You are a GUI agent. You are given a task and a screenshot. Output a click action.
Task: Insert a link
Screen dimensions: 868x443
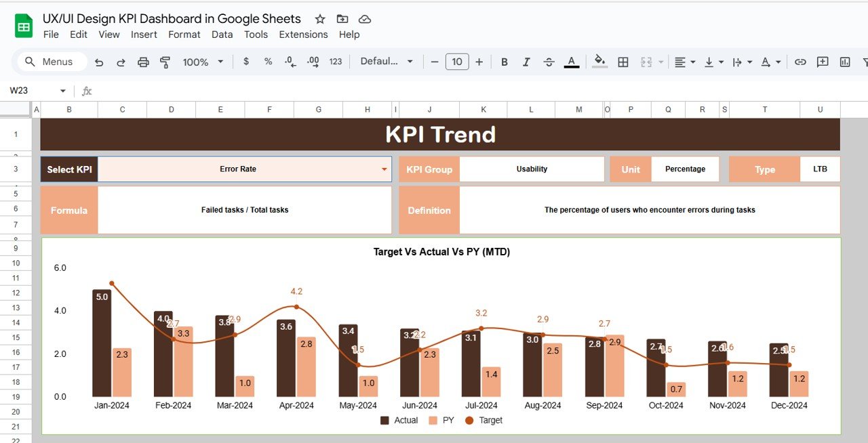(x=800, y=62)
